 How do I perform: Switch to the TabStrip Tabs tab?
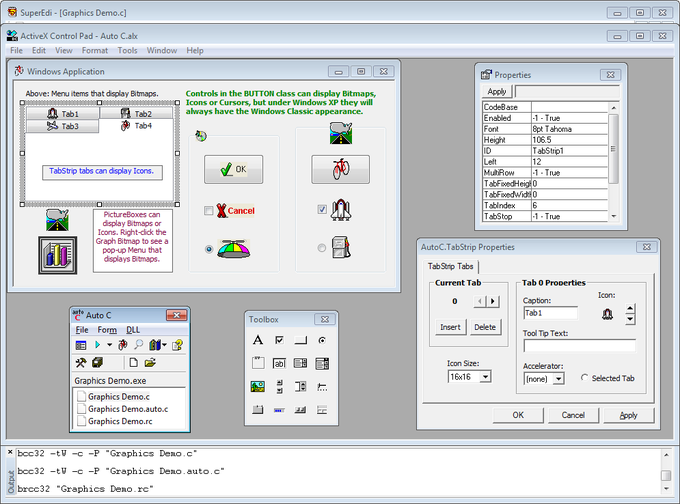(x=450, y=266)
